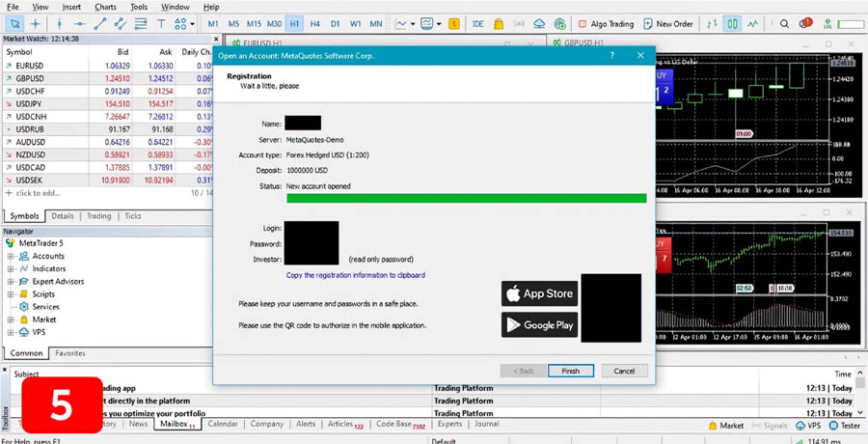This screenshot has height=444, width=868.
Task: Open the chat notifications icon
Action: 805,24
